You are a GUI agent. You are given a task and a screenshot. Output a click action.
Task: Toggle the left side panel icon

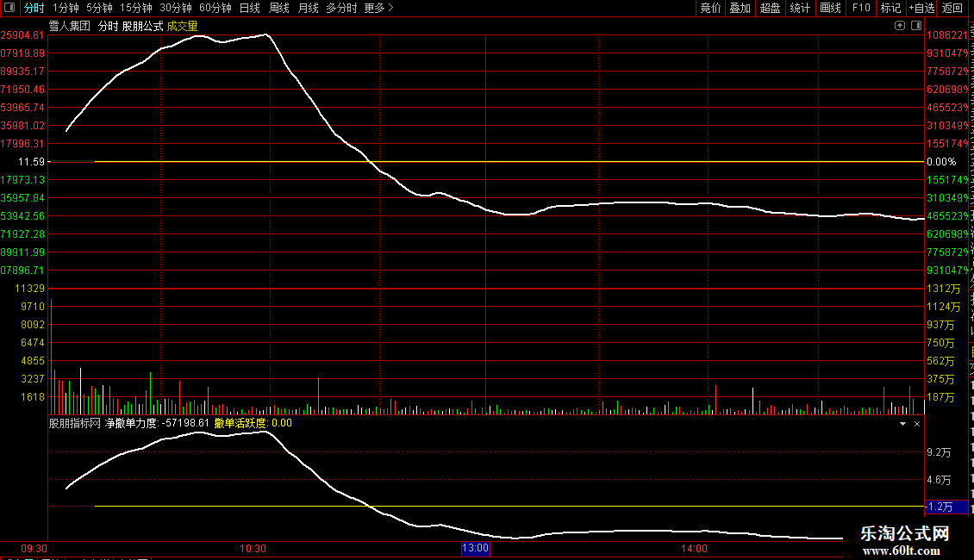coord(9,8)
